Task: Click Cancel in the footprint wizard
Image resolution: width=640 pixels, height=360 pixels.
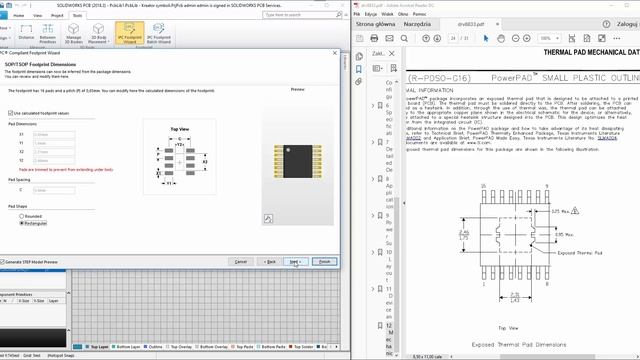Action: click(x=241, y=262)
